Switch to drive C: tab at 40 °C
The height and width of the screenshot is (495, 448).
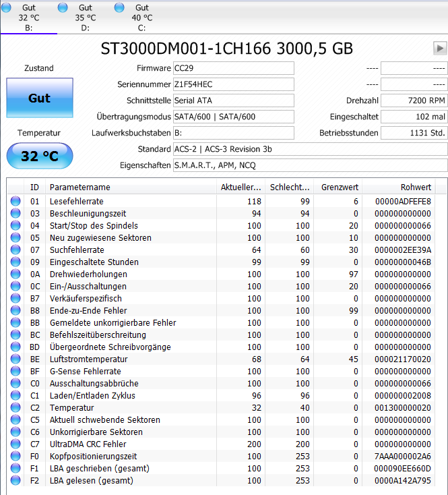coord(141,18)
